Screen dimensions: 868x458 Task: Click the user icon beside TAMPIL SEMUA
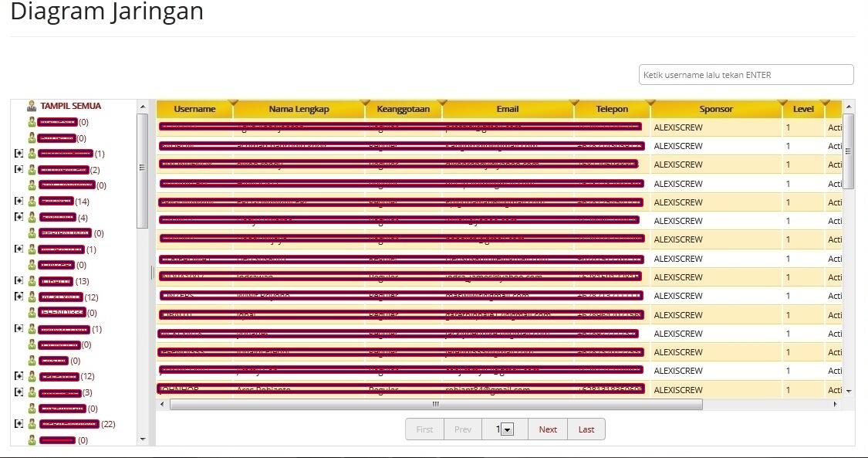pyautogui.click(x=32, y=106)
